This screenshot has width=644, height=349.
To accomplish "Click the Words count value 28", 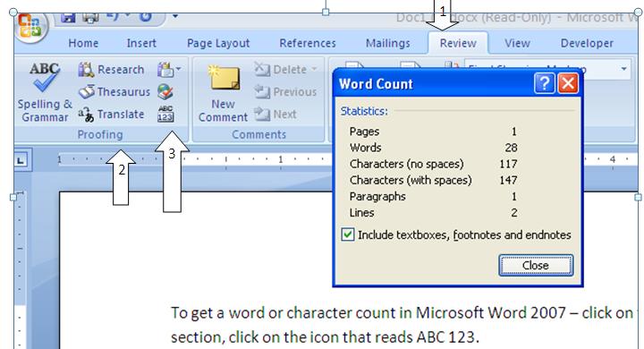I will [512, 148].
